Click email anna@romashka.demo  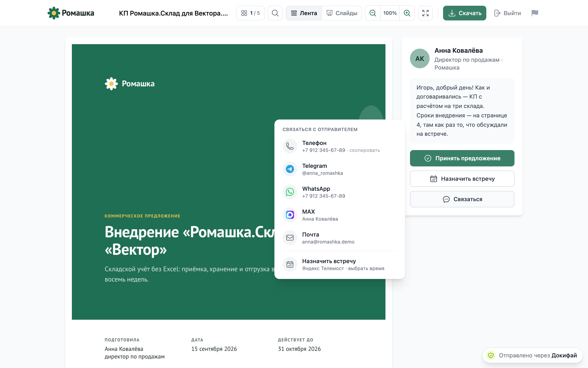tap(328, 242)
